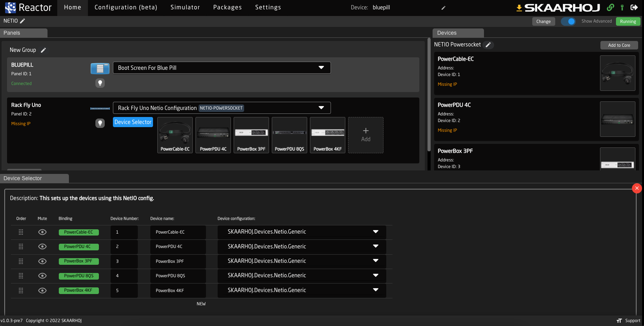
Task: Open the Simulator tab
Action: [185, 7]
